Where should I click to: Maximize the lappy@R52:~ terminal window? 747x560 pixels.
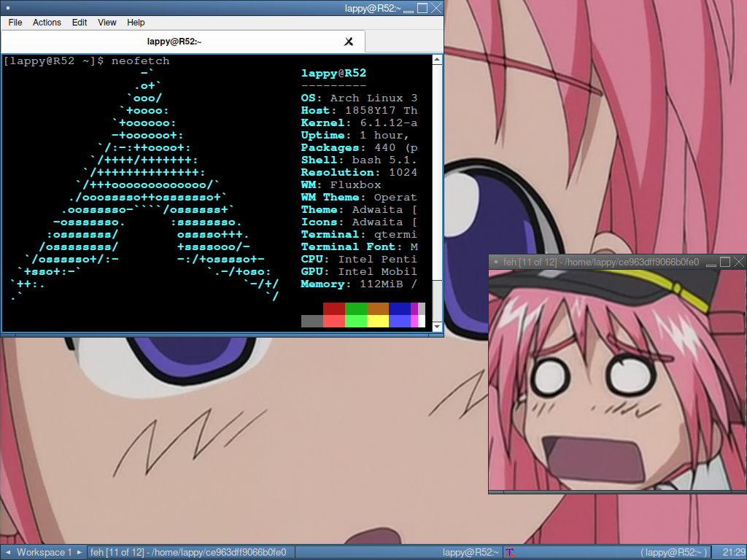coord(422,8)
